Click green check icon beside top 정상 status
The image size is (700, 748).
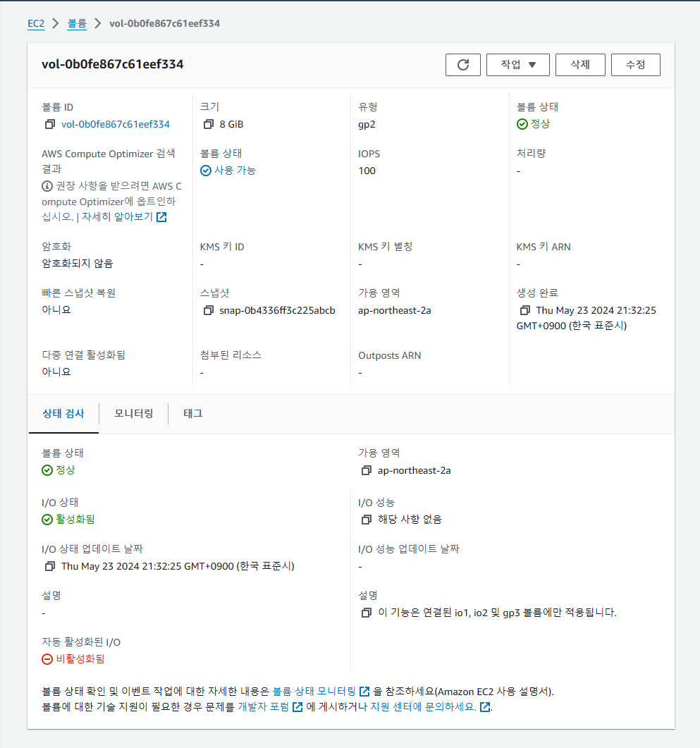[522, 124]
